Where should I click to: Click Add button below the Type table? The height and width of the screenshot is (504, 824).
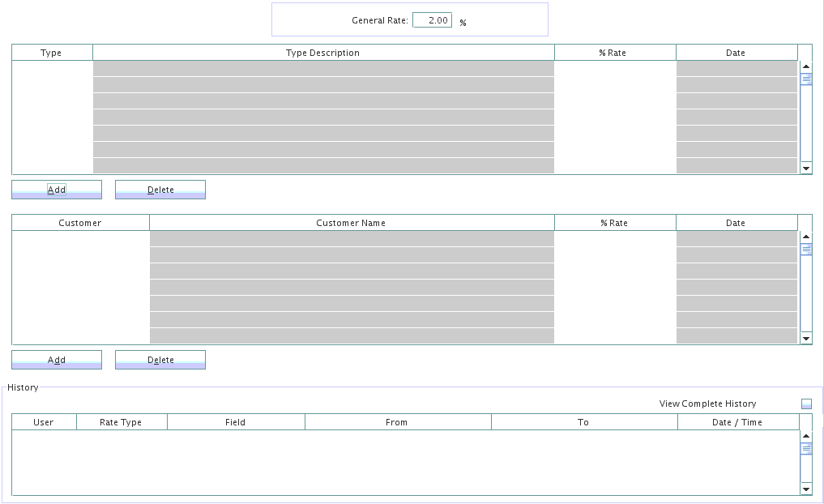pos(57,190)
